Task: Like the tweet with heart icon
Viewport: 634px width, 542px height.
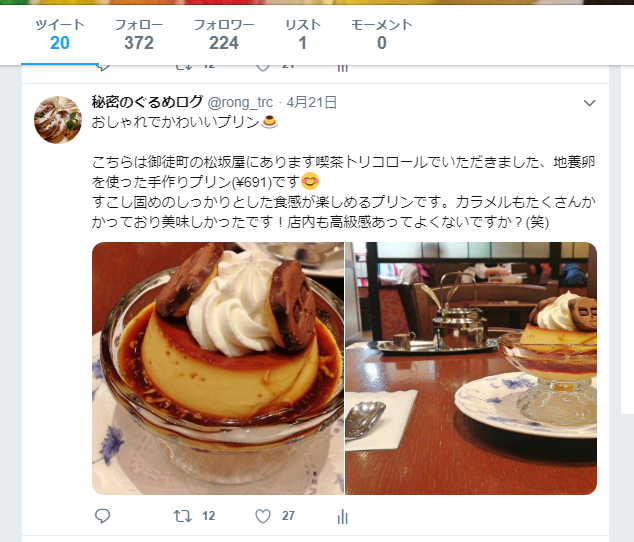Action: coord(263,516)
